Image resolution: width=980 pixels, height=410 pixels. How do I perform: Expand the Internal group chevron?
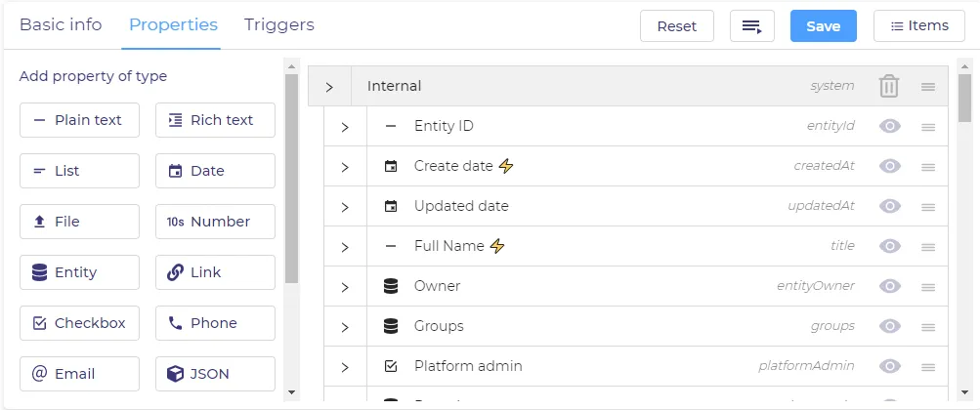(329, 87)
